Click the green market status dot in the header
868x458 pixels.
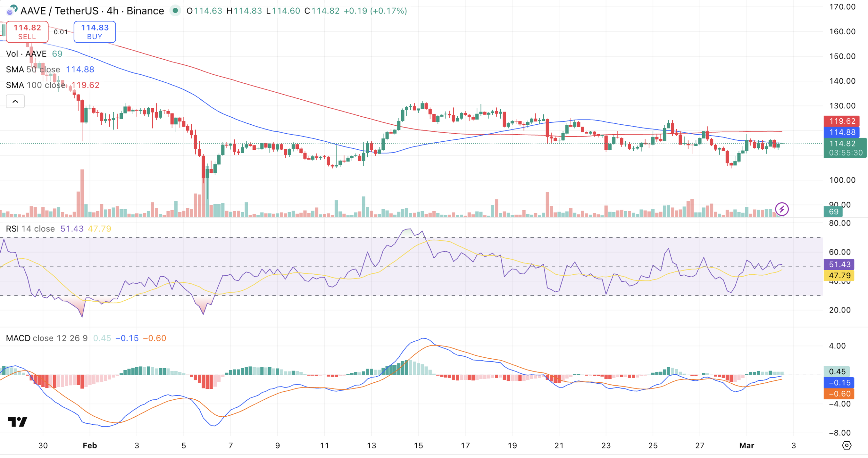175,11
